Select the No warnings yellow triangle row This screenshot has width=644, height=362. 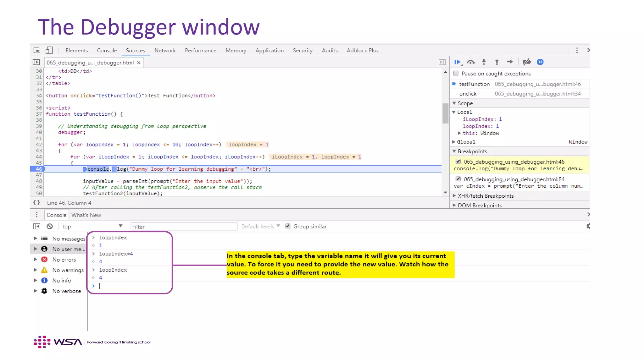[x=59, y=270]
